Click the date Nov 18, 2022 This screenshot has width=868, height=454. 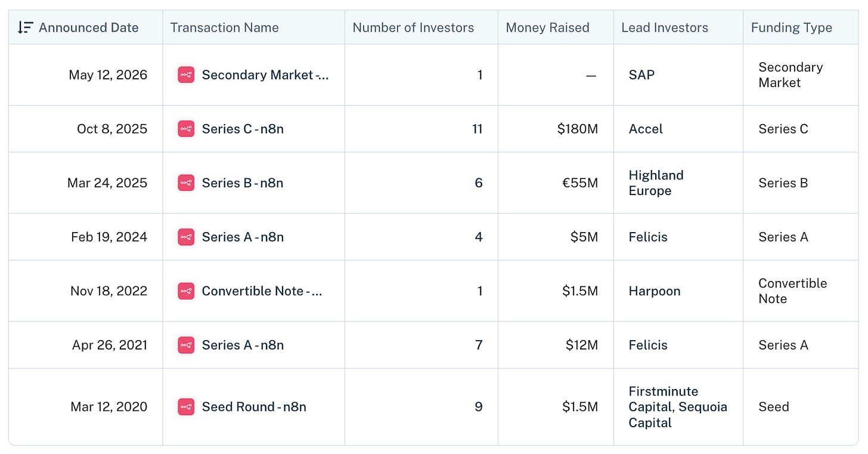pyautogui.click(x=108, y=291)
